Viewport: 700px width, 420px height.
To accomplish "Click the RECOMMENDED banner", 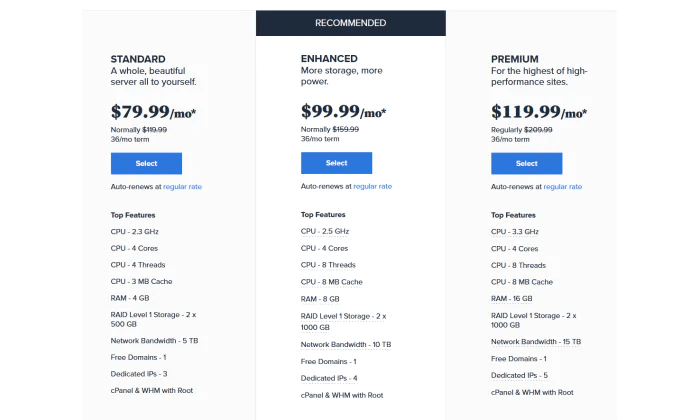I will (x=350, y=23).
